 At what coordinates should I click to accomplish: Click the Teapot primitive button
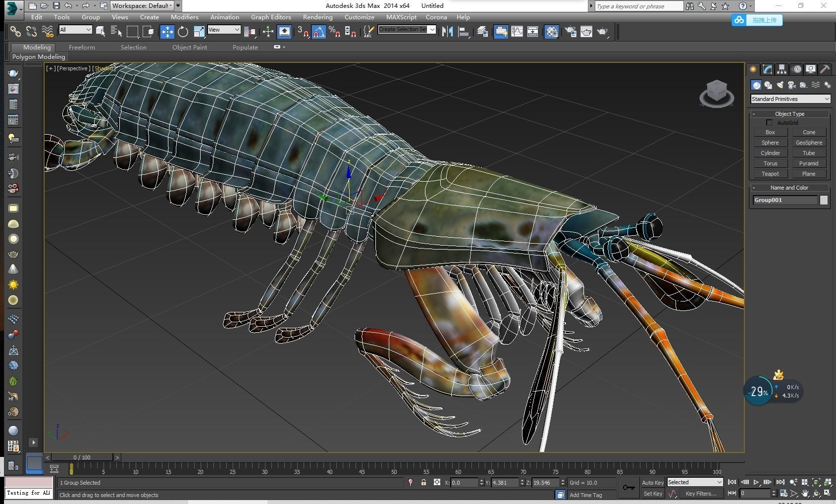pyautogui.click(x=770, y=174)
